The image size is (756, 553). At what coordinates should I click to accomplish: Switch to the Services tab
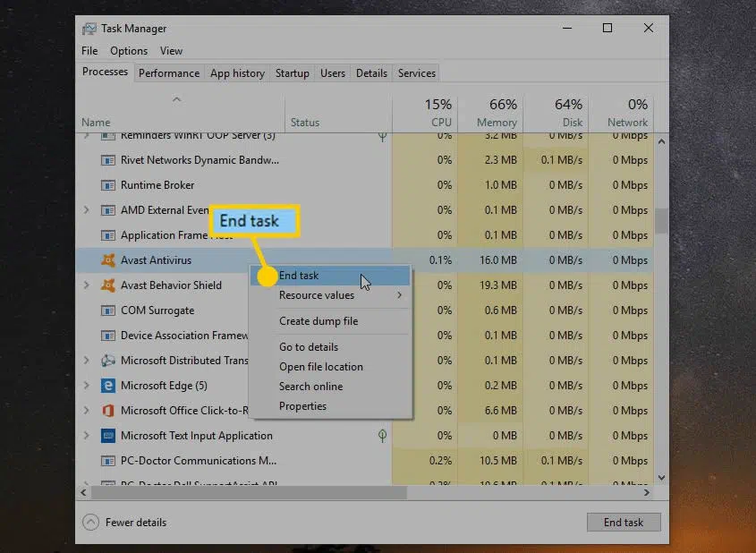417,73
